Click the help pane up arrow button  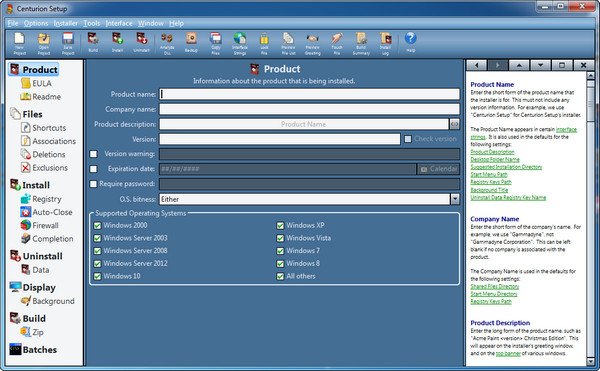(519, 65)
